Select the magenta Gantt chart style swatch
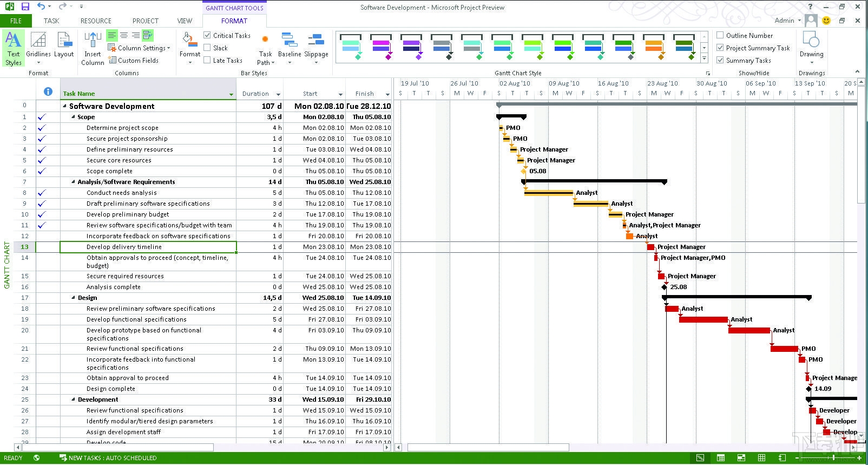The width and height of the screenshot is (868, 465). [x=381, y=47]
